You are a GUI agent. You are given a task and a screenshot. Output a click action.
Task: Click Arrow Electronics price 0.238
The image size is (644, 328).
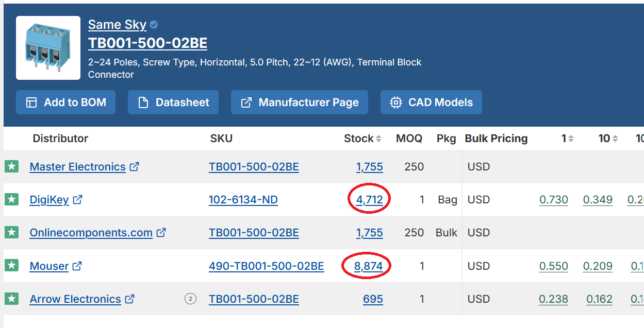(x=554, y=299)
